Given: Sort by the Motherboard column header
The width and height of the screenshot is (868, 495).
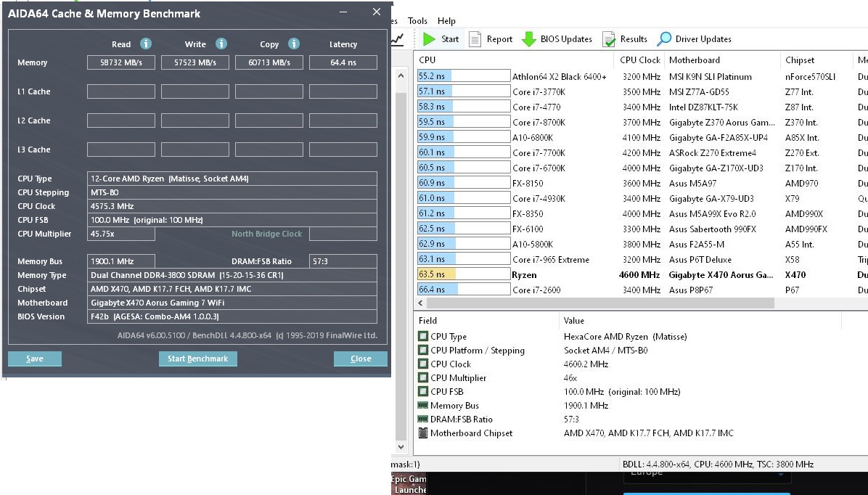Looking at the screenshot, I should [722, 60].
